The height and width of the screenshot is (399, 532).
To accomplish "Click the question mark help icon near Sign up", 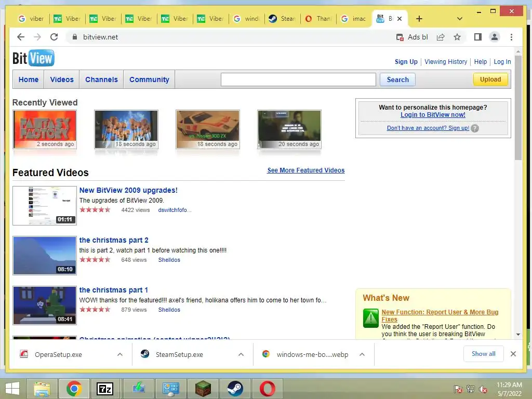I will [475, 128].
